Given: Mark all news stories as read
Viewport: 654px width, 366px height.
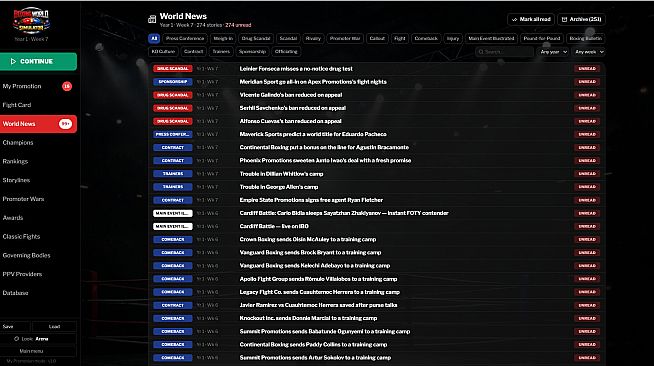Looking at the screenshot, I should pos(531,19).
